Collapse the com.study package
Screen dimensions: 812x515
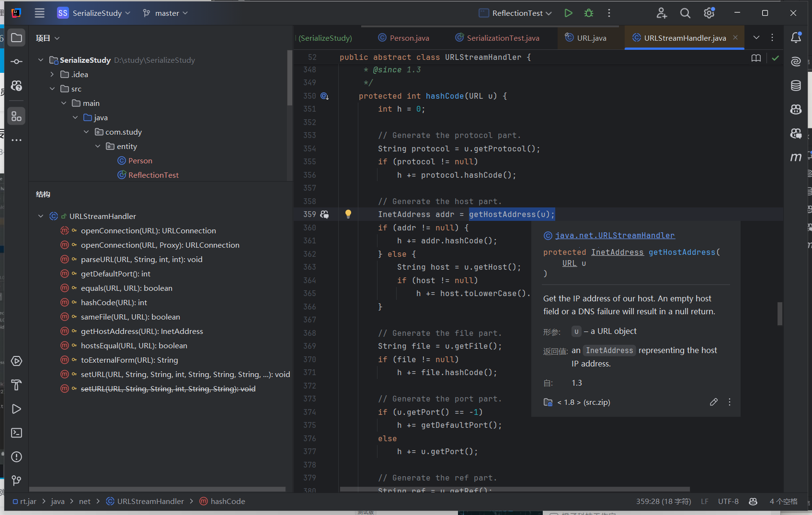tap(86, 132)
